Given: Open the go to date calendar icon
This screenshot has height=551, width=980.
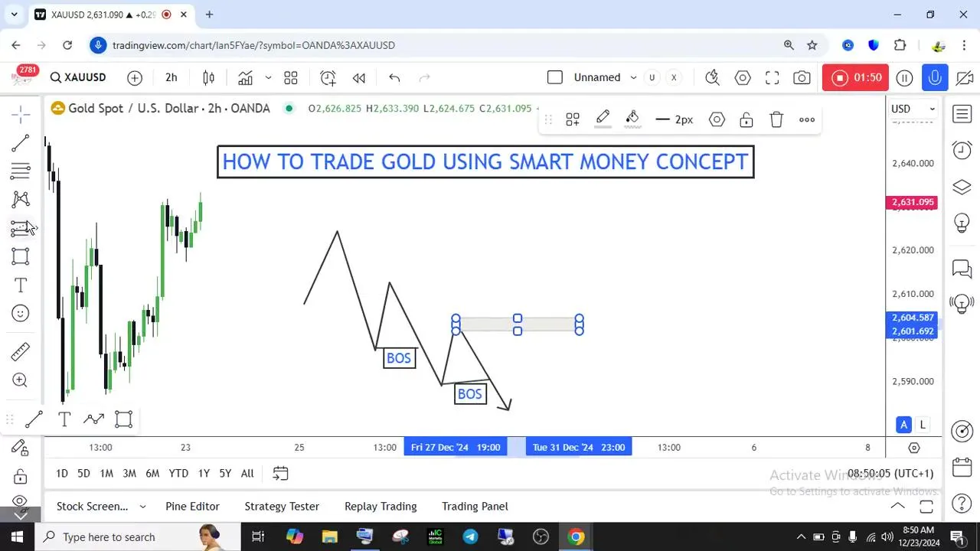Looking at the screenshot, I should pos(280,474).
